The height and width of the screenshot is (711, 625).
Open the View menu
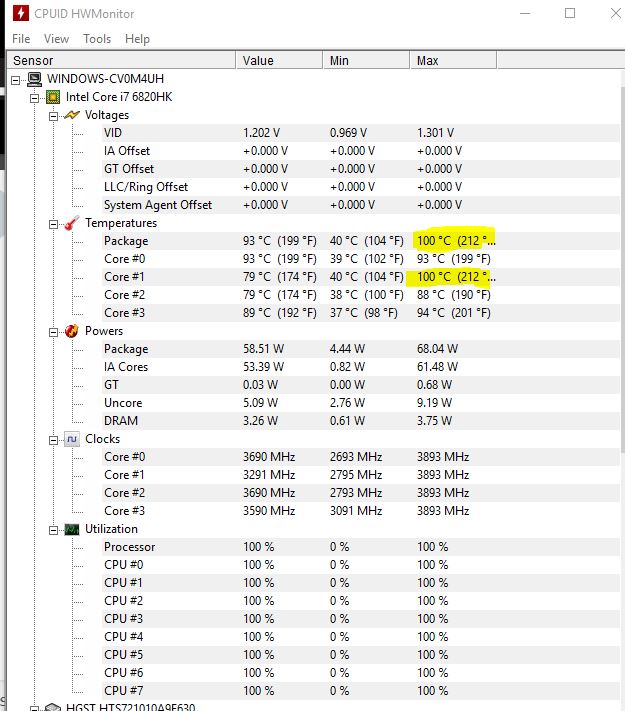56,39
